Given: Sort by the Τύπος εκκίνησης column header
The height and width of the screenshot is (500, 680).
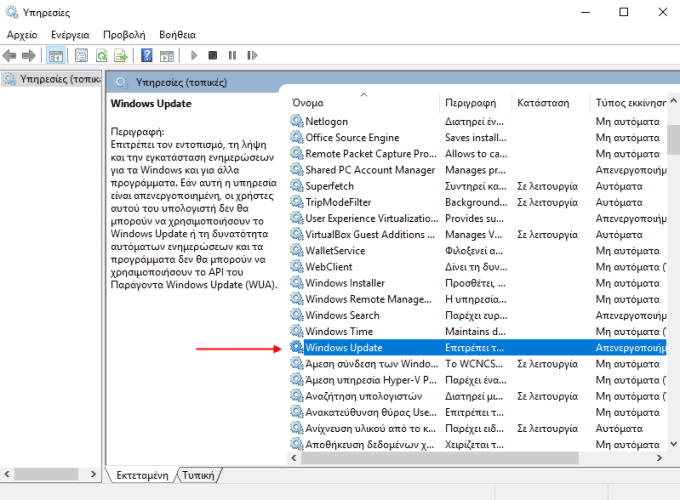Looking at the screenshot, I should tap(631, 103).
